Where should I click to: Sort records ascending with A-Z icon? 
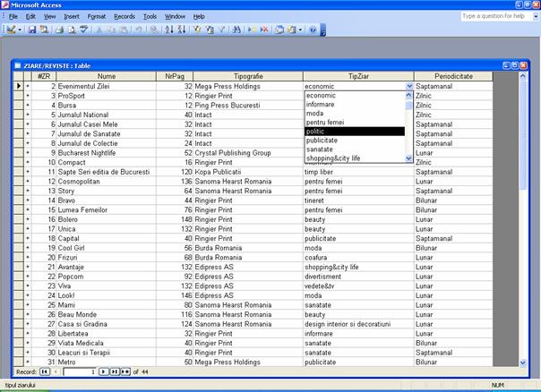170,30
